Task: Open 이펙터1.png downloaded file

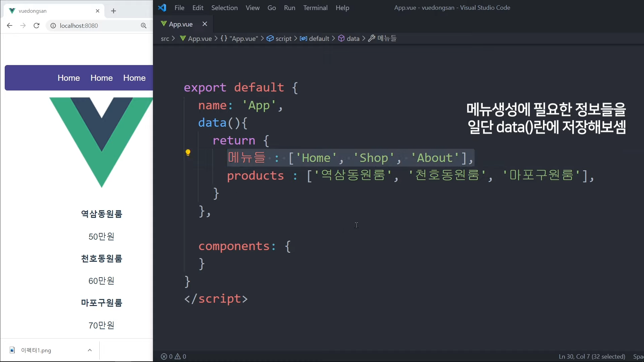Action: [36, 350]
